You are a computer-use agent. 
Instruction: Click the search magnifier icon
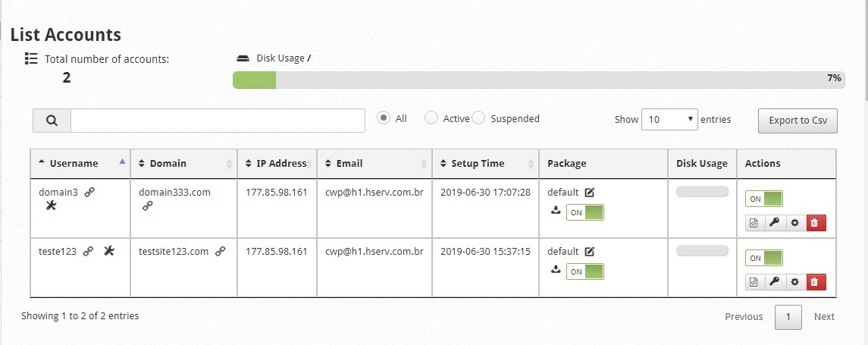(x=52, y=121)
